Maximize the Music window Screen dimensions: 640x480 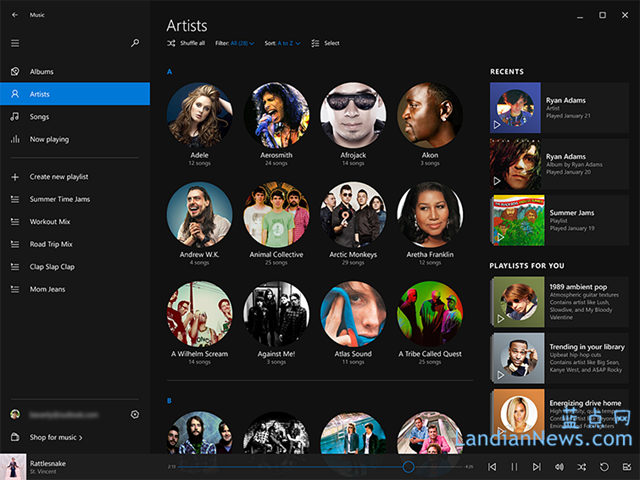(602, 15)
